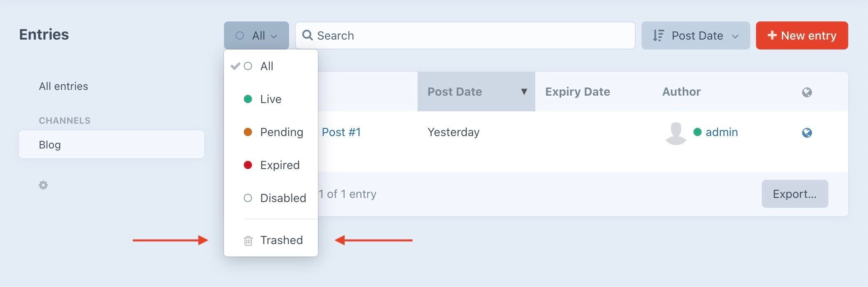
Task: Select All entries in the sidebar
Action: click(63, 86)
